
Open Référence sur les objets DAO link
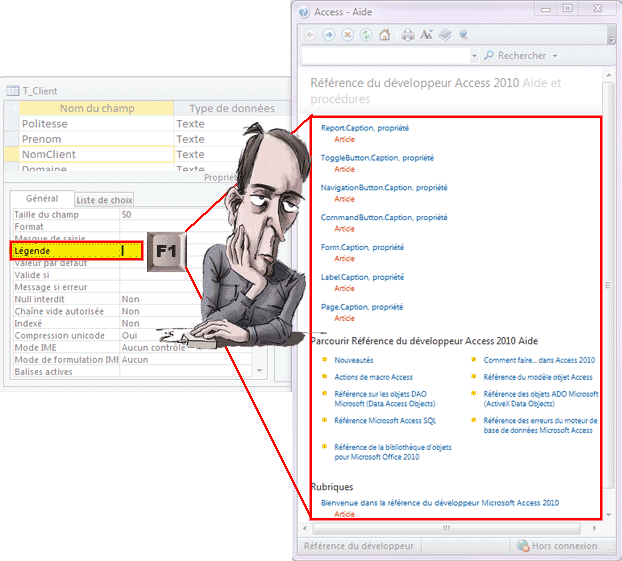pos(385,399)
